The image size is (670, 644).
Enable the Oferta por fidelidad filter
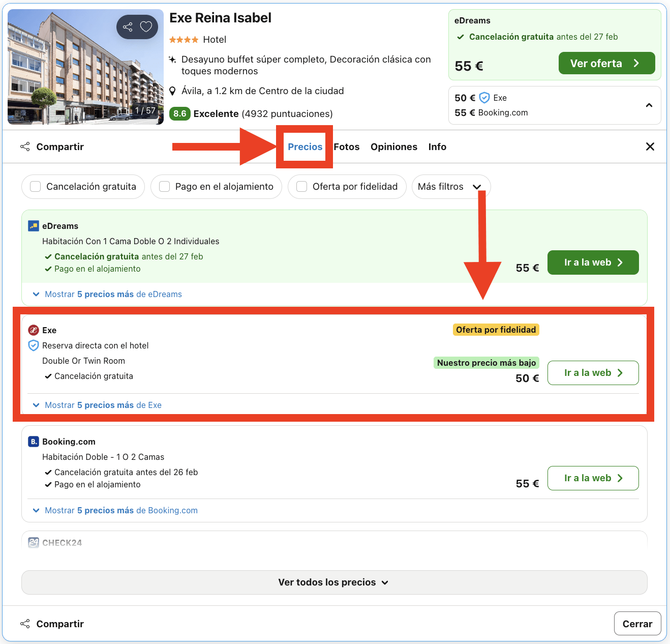[301, 187]
